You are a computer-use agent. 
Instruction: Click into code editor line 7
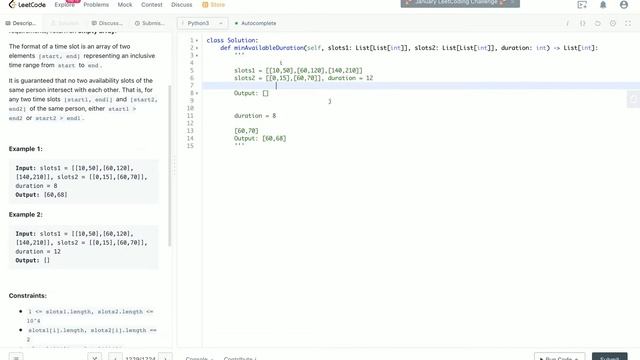421,86
